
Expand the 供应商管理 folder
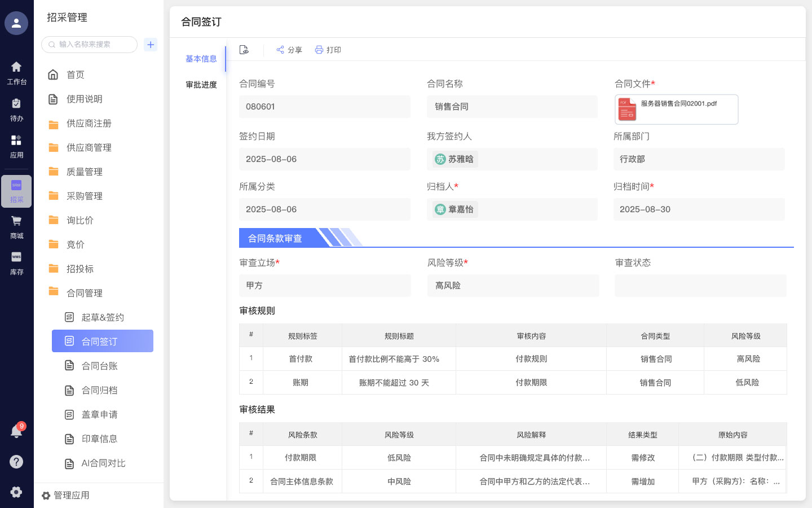click(x=89, y=147)
